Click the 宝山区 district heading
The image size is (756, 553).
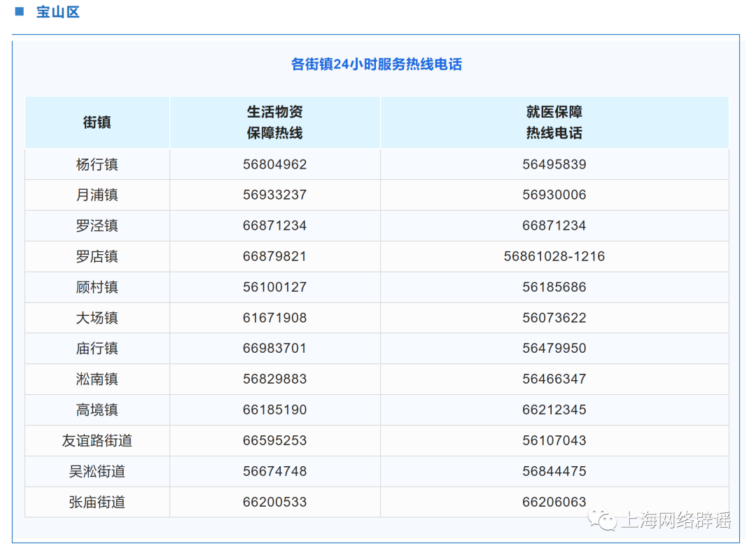(x=58, y=12)
